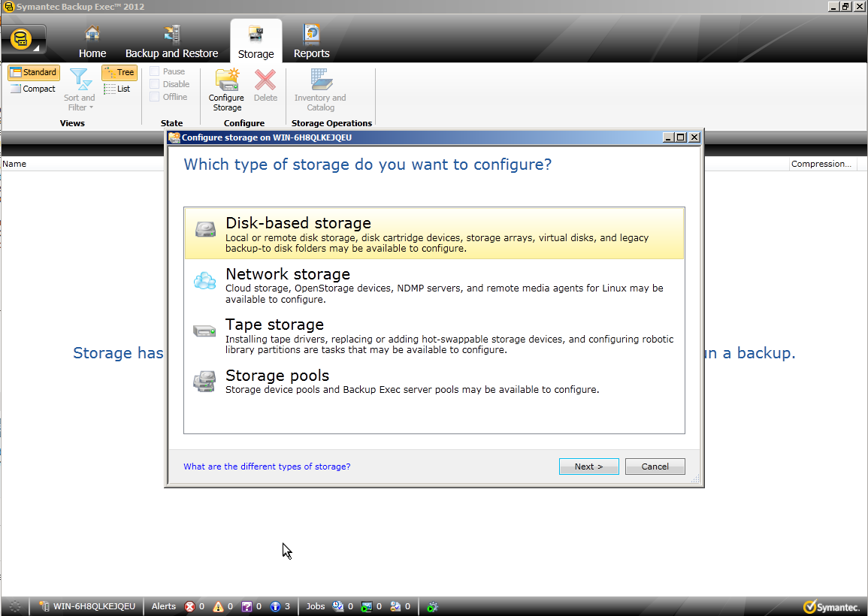
Task: Switch to Compact view
Action: coord(32,89)
